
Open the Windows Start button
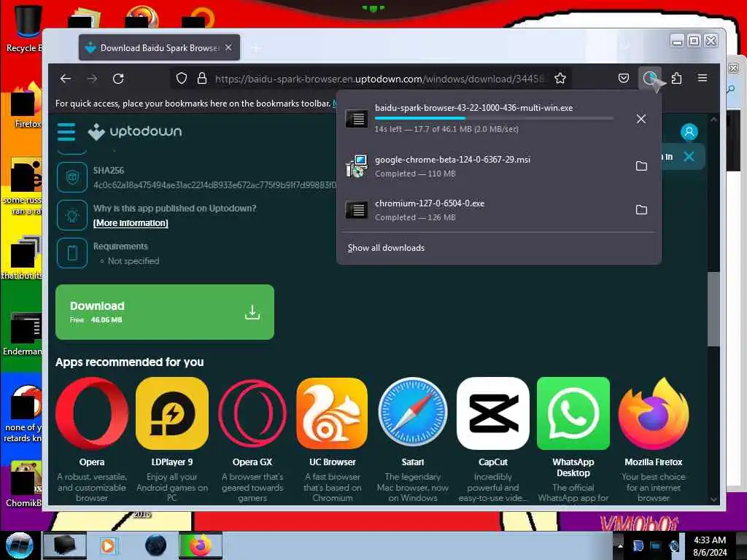click(20, 545)
